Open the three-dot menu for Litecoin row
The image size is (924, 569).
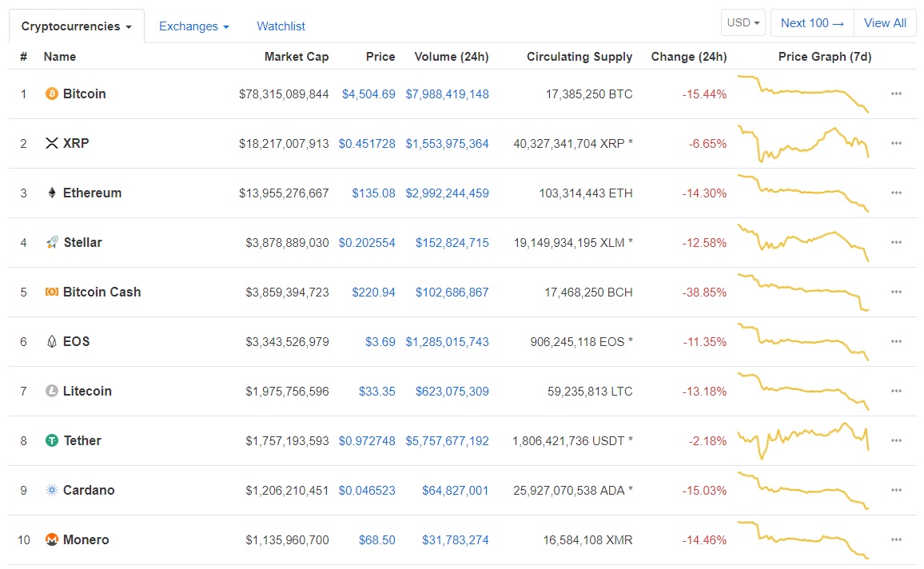896,392
